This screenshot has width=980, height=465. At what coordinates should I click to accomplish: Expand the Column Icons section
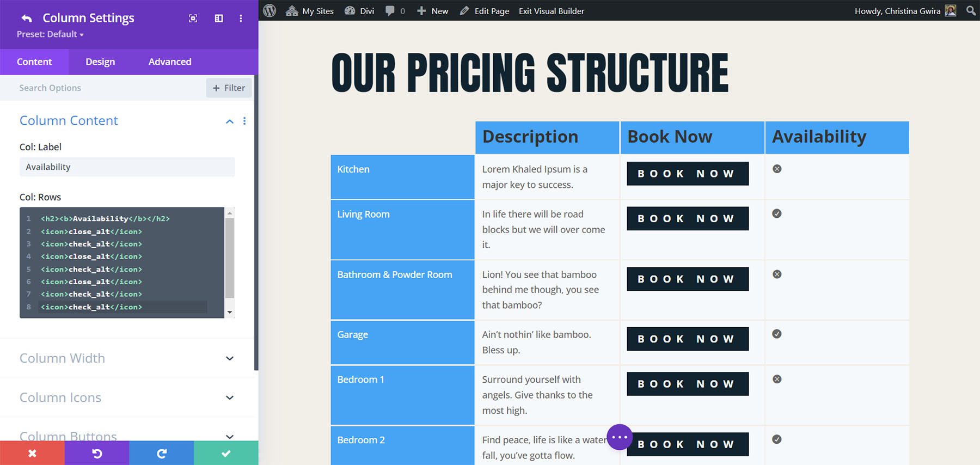point(229,397)
